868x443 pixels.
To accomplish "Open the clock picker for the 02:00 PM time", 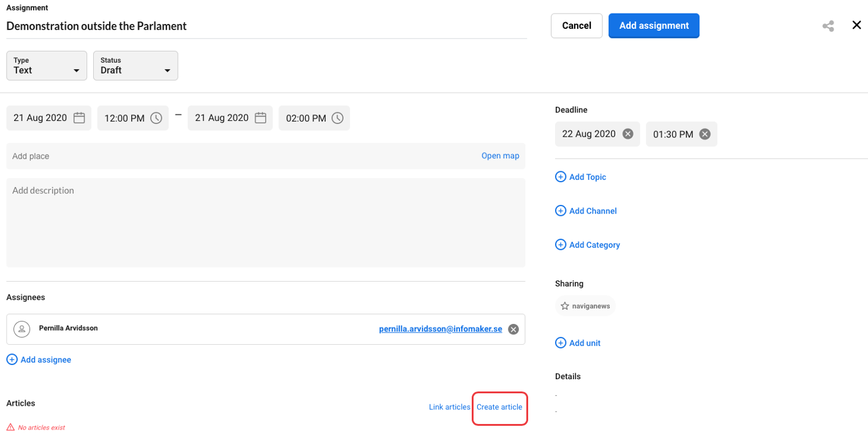I will tap(337, 117).
